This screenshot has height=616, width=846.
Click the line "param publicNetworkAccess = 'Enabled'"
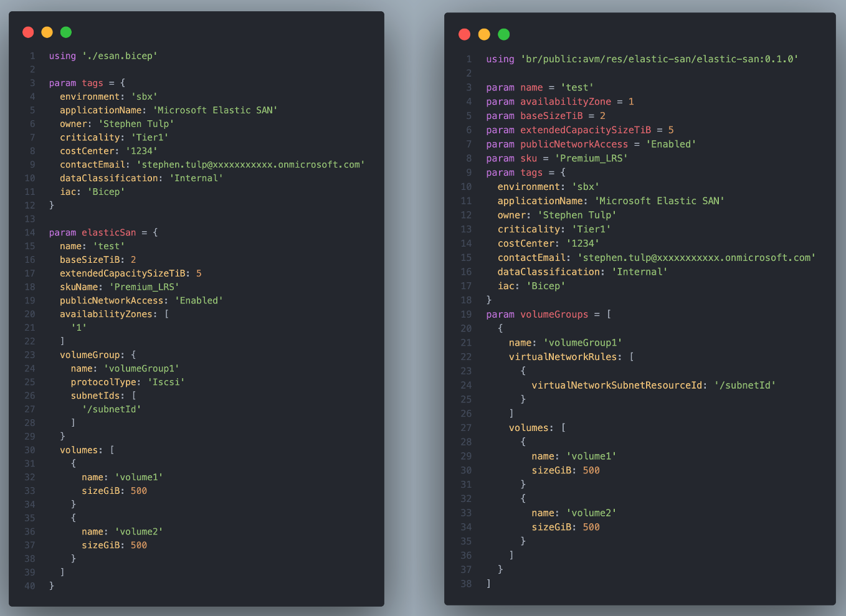(x=591, y=144)
